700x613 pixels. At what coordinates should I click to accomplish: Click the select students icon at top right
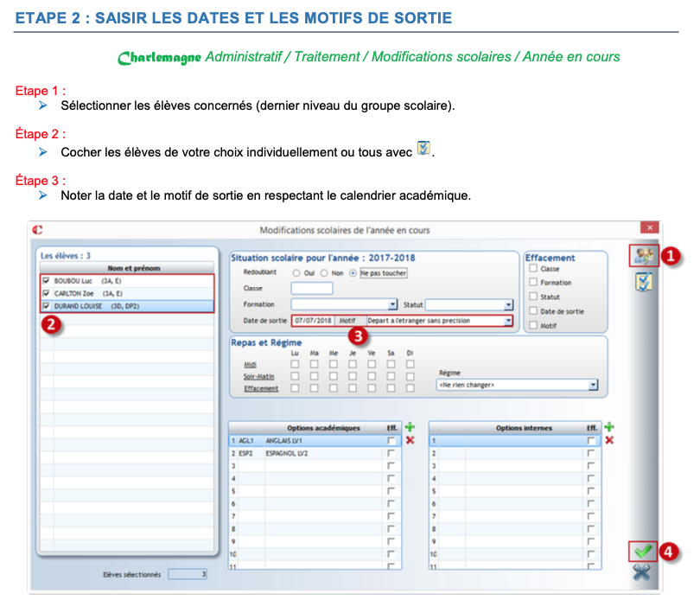click(x=641, y=256)
